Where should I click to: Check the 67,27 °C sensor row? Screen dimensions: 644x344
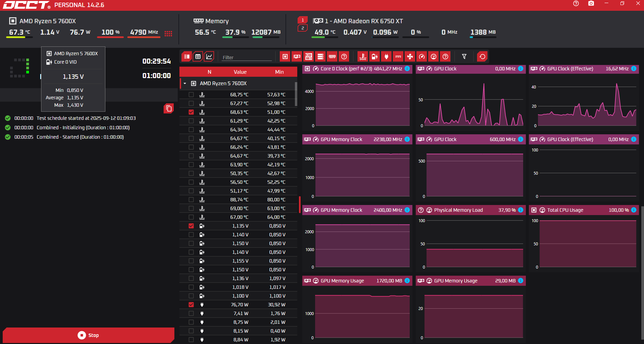pos(191,103)
